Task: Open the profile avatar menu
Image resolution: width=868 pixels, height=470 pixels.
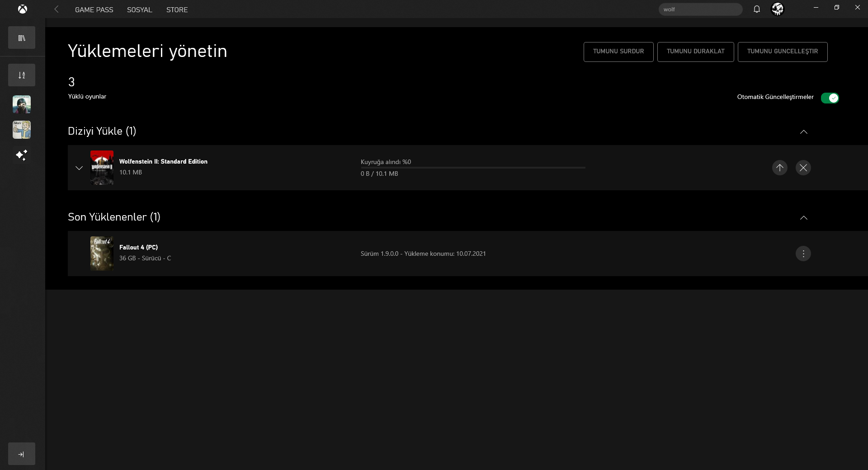Action: [778, 9]
